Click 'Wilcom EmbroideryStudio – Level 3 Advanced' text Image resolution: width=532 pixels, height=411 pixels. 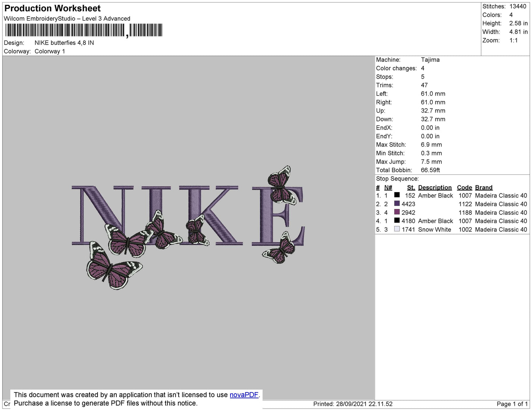(x=67, y=18)
